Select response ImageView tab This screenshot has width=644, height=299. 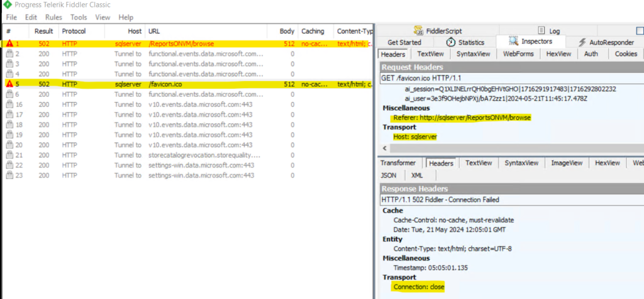pos(567,163)
